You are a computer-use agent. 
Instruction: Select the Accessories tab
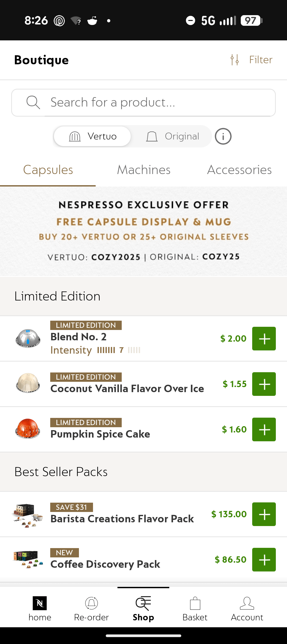239,170
